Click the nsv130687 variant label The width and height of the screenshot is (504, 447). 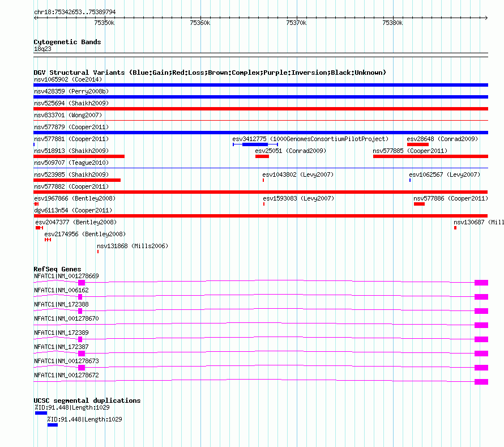pos(479,222)
